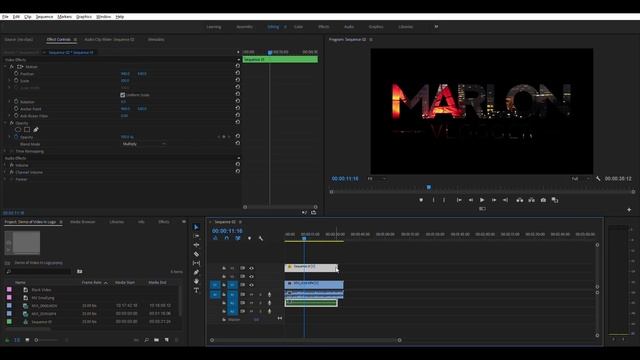This screenshot has height=360, width=640.
Task: Collapse the Motion effect group
Action: coord(6,67)
